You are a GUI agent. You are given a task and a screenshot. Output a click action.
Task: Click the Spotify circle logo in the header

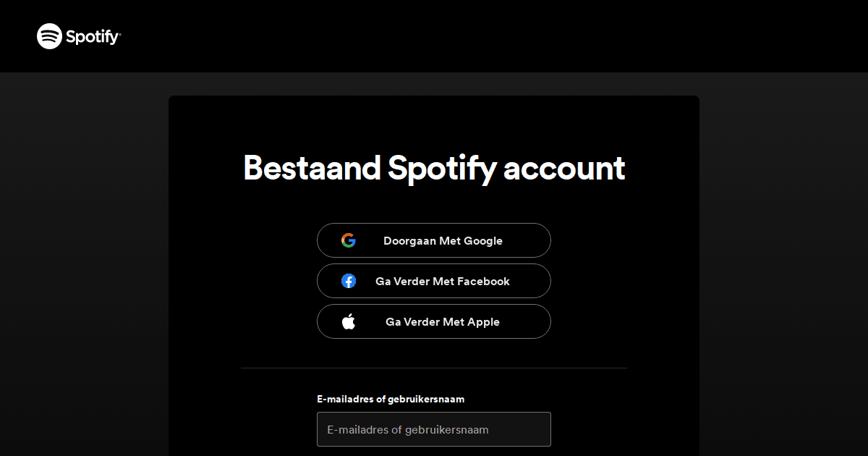pyautogui.click(x=48, y=36)
